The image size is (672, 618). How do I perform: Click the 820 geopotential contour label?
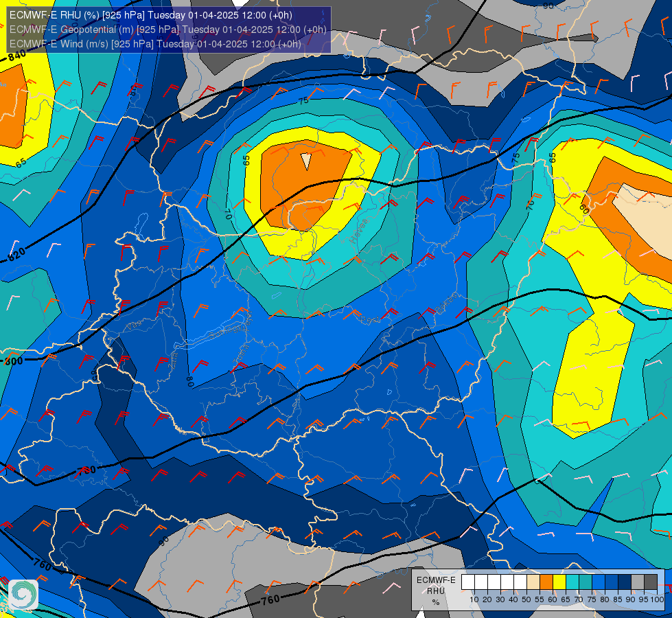(x=16, y=254)
